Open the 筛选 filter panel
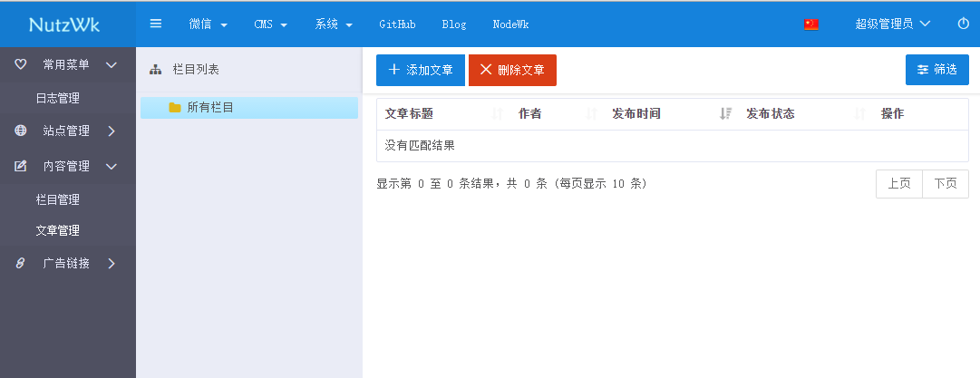The height and width of the screenshot is (378, 980). coord(936,70)
